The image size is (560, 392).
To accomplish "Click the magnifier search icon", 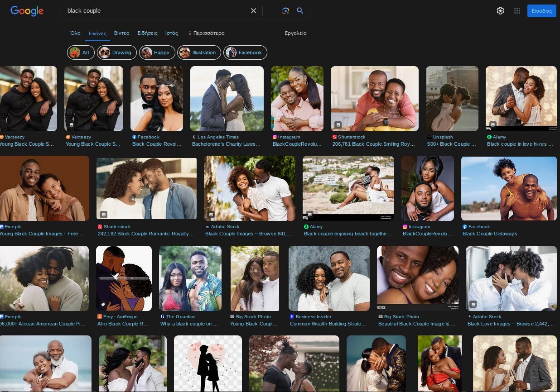I will [300, 10].
